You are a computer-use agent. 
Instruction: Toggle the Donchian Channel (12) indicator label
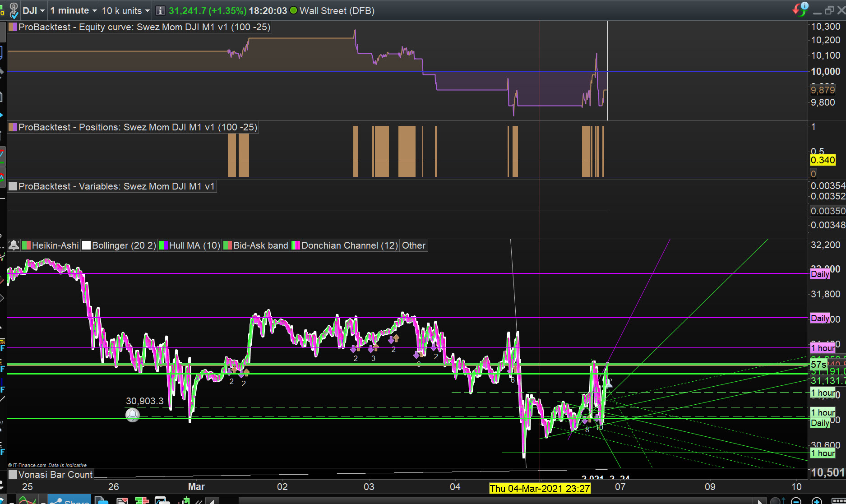[349, 245]
